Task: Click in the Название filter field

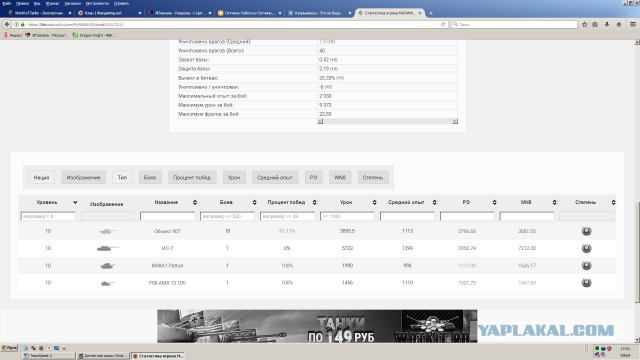Action: (x=167, y=216)
